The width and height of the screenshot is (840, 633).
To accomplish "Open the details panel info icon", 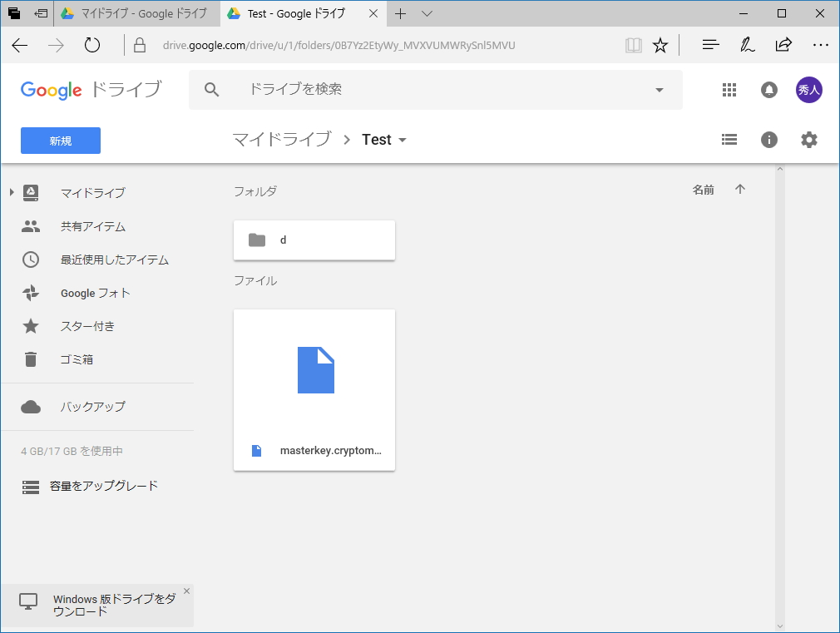I will pos(769,139).
